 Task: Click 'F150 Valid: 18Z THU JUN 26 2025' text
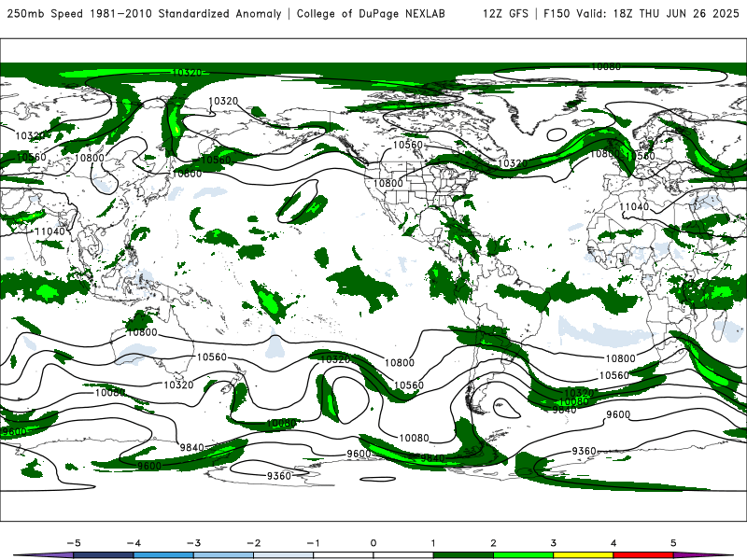[641, 13]
